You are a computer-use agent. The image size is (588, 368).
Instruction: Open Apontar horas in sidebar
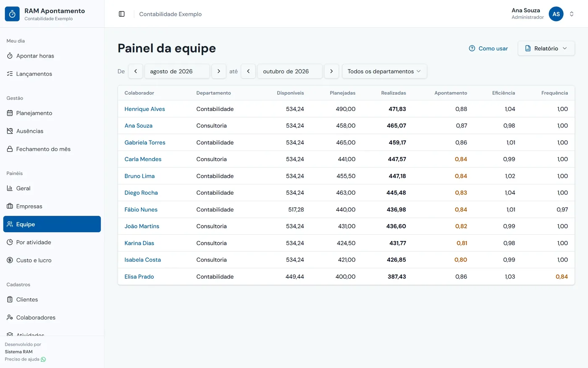[x=52, y=56]
